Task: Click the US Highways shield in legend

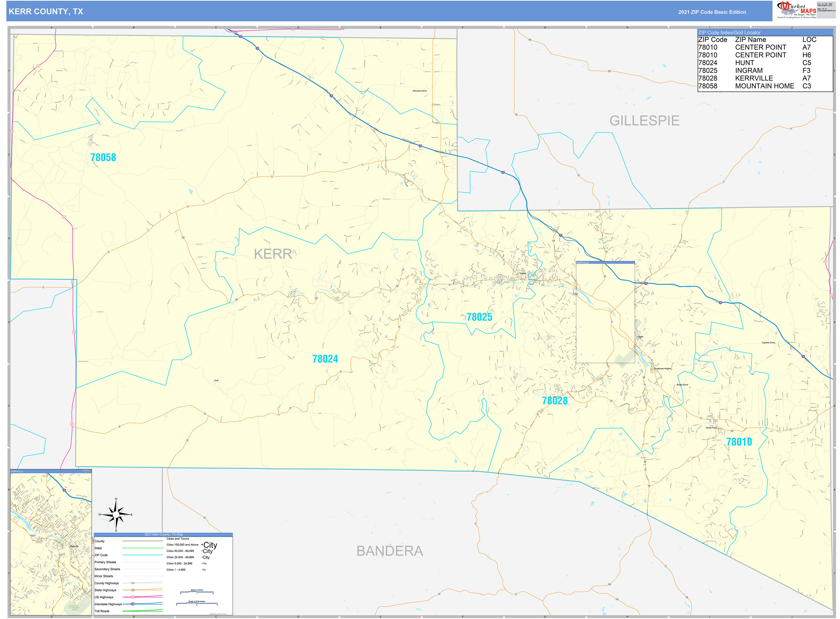Action: coord(133,597)
